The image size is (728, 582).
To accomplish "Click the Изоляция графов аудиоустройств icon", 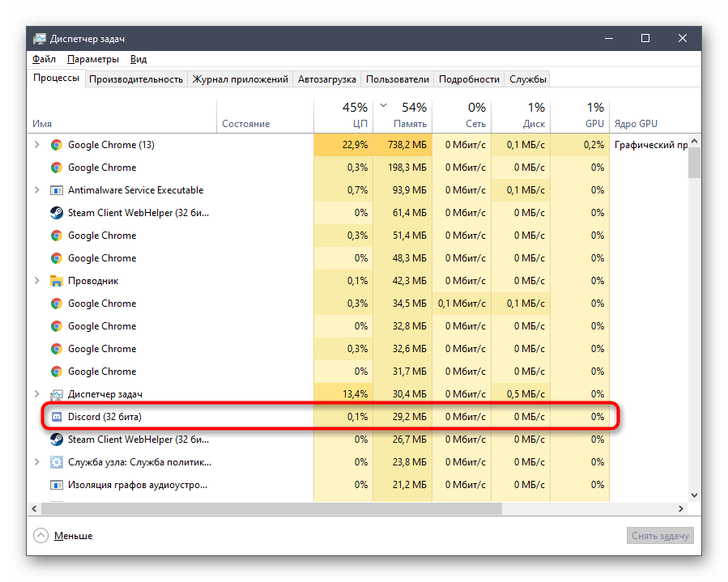I will click(57, 485).
